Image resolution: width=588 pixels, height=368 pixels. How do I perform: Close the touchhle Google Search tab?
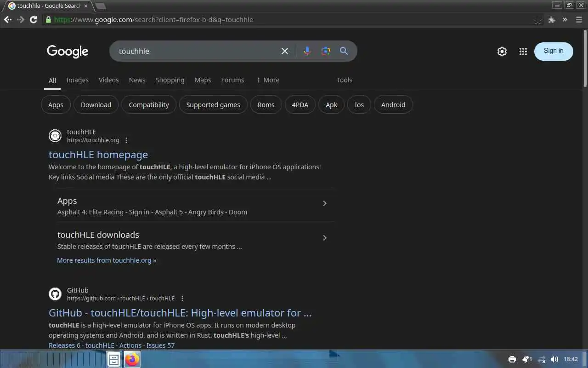coord(86,6)
